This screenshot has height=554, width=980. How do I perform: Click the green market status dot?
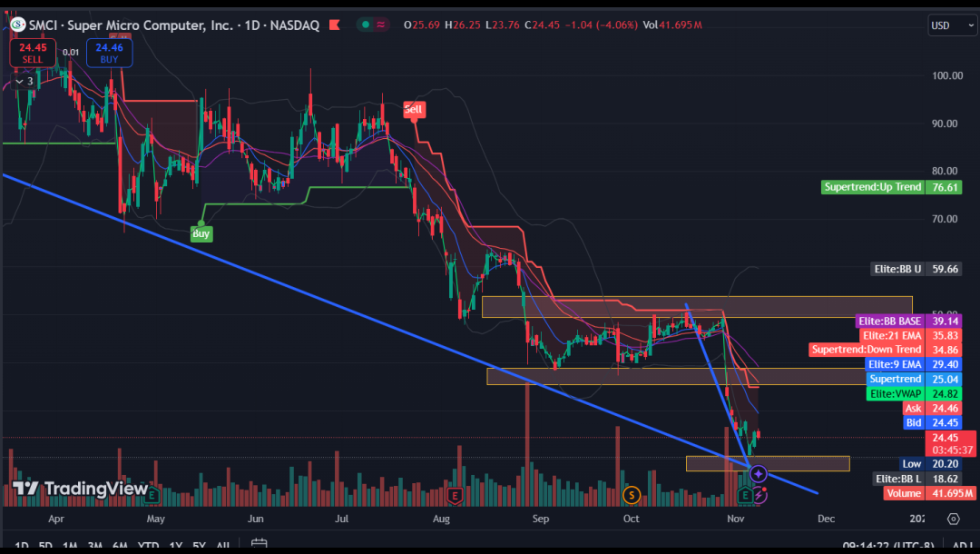366,25
